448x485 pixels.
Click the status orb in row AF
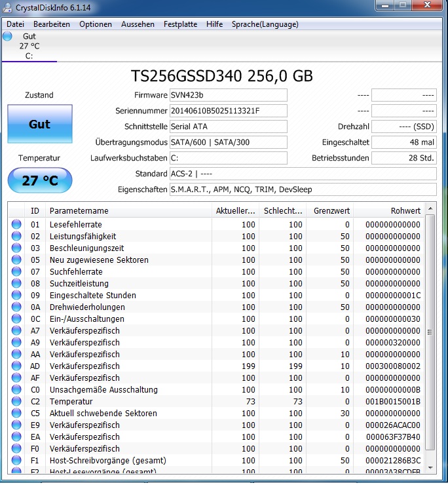coord(16,378)
